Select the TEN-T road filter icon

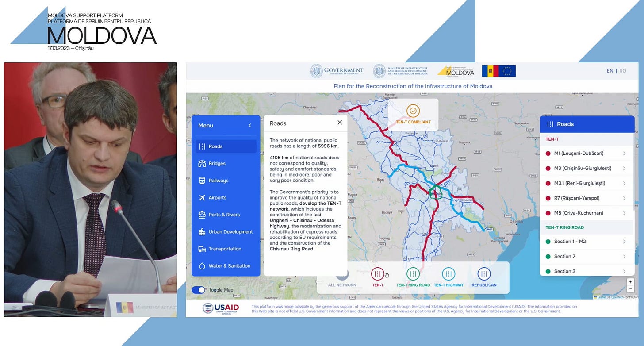377,274
